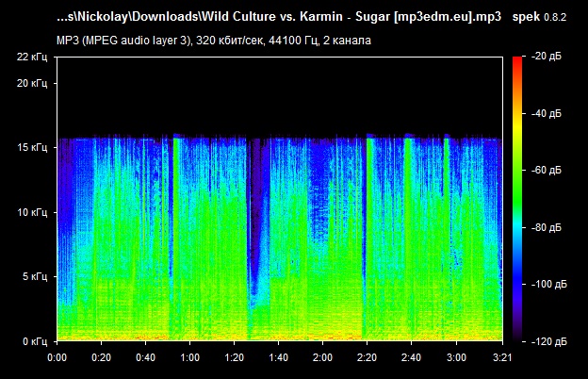
Task: Click the '1:00' time axis label
Action: (189, 357)
